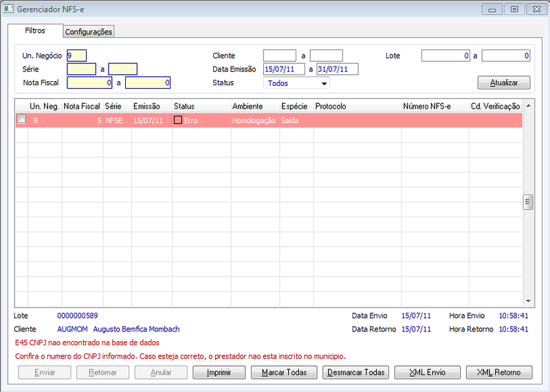Click the Data Emissão end date 31/07/11
This screenshot has width=550, height=392.
338,69
